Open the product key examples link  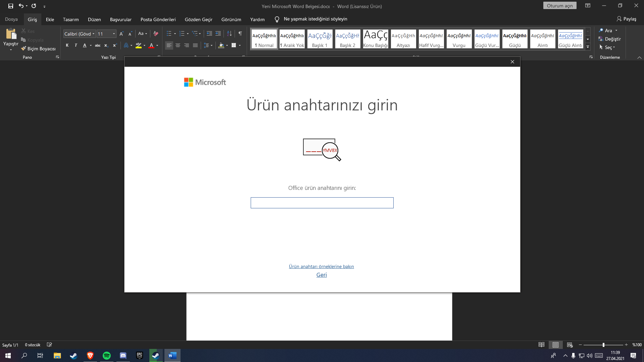point(321,266)
